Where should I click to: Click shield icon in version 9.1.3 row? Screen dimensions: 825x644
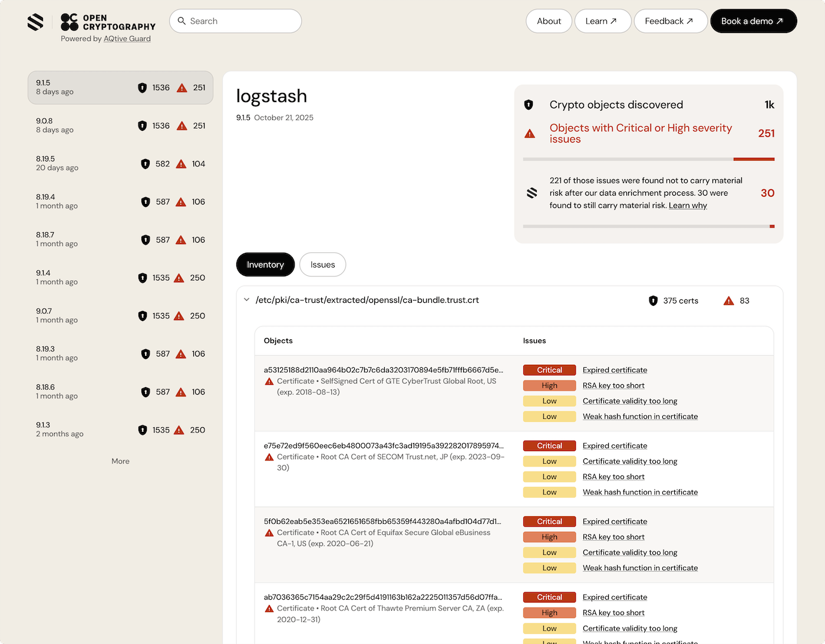143,430
